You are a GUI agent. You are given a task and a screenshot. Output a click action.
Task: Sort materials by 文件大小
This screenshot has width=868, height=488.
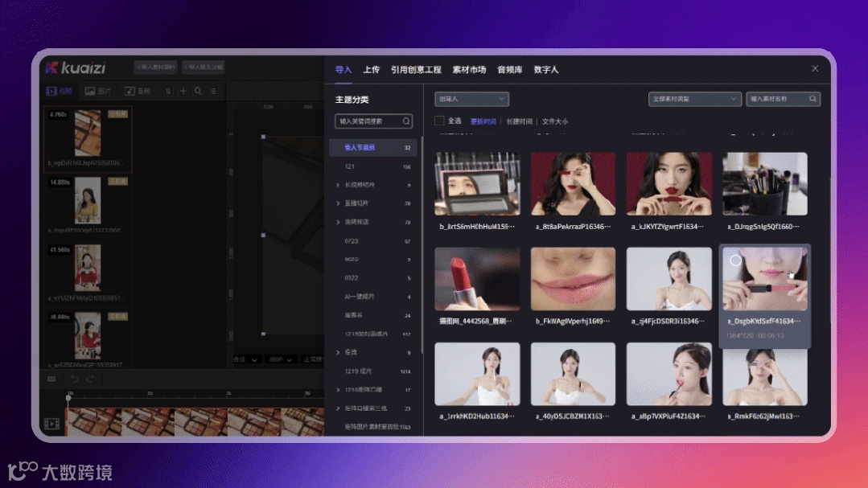555,121
